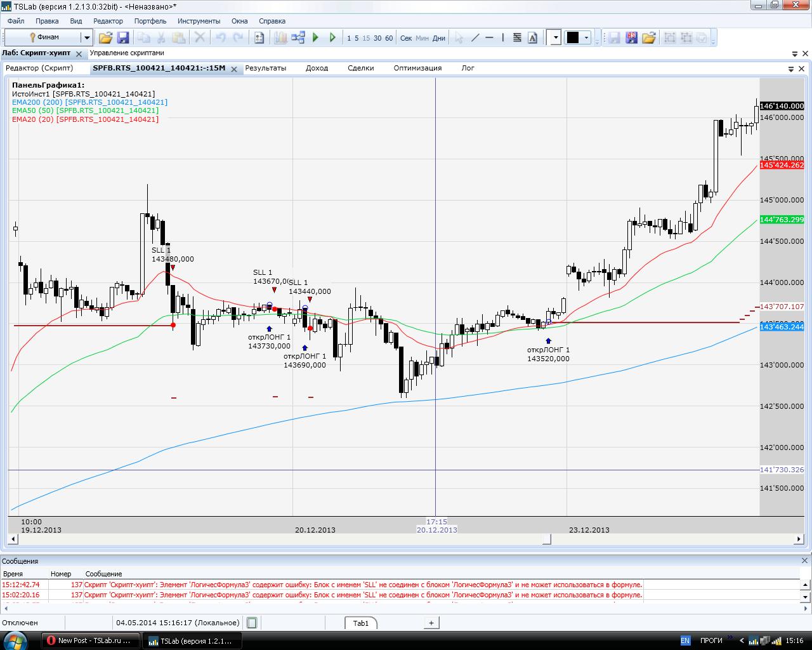Run script with the solid green play button
812x650 pixels.
tap(315, 37)
